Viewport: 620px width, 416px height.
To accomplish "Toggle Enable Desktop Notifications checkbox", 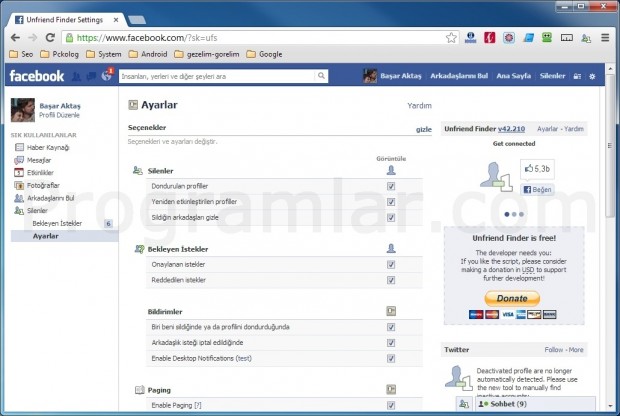I will pos(391,359).
